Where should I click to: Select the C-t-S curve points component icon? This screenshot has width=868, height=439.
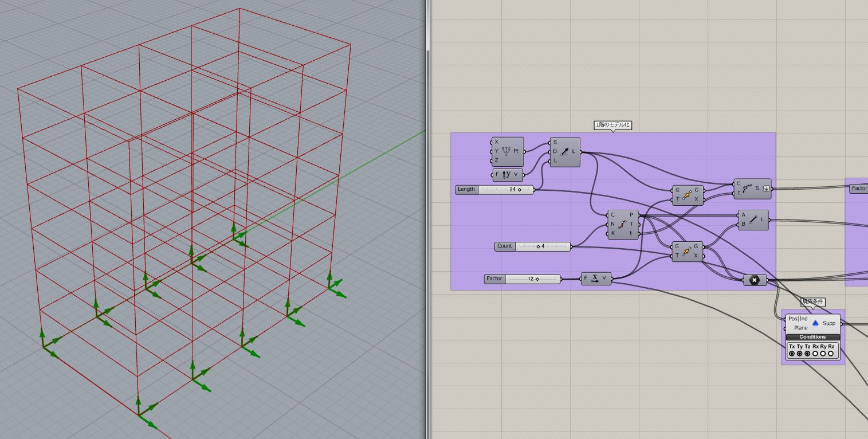(747, 189)
